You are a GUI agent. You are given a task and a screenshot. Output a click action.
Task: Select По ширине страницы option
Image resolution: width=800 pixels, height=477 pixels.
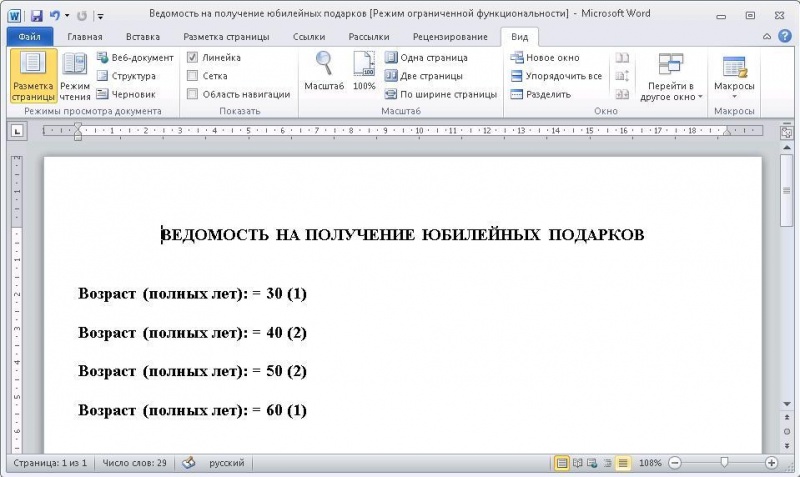(441, 94)
